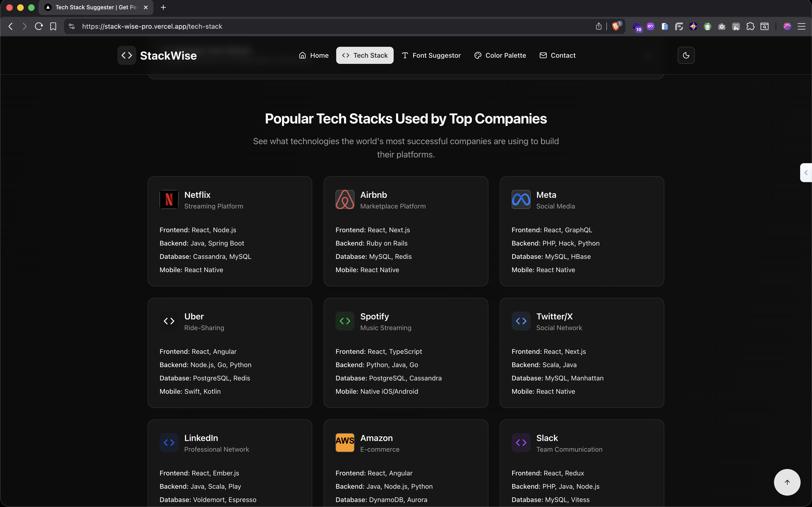The height and width of the screenshot is (507, 812).
Task: Click Spotify's green code icon
Action: [x=345, y=321]
